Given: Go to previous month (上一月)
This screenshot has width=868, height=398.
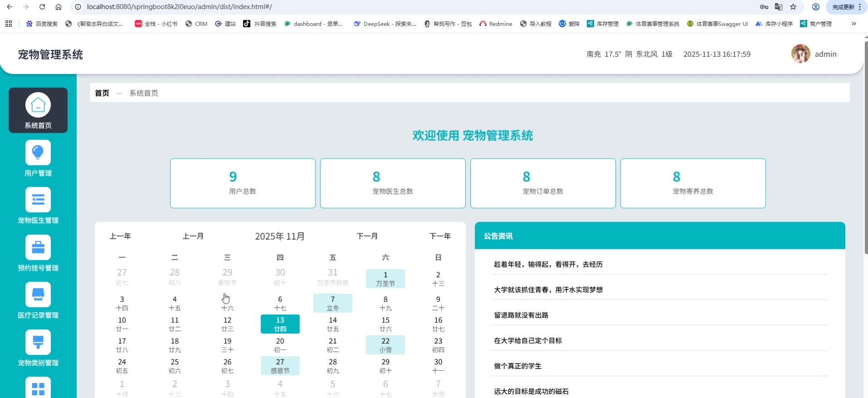Looking at the screenshot, I should pos(193,236).
